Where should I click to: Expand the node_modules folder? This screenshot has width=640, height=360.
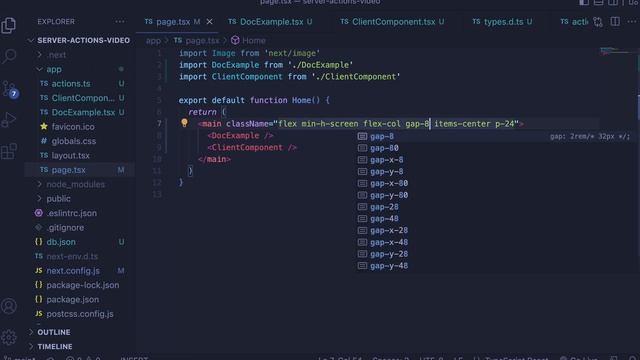pyautogui.click(x=80, y=184)
